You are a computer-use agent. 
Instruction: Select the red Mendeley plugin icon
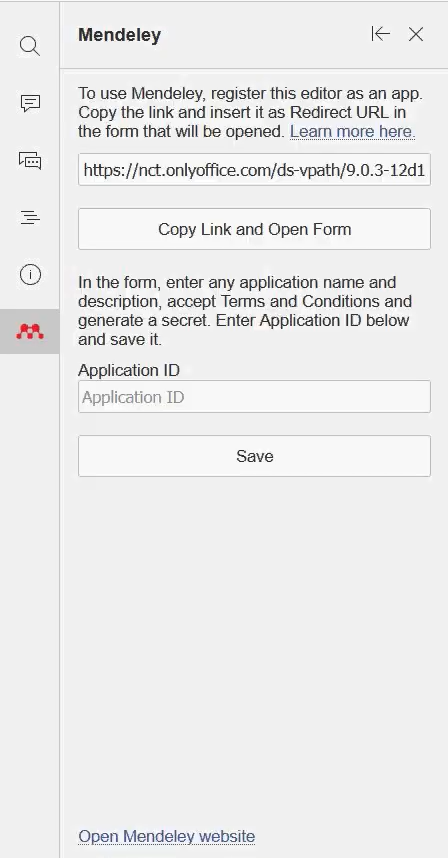tap(30, 332)
